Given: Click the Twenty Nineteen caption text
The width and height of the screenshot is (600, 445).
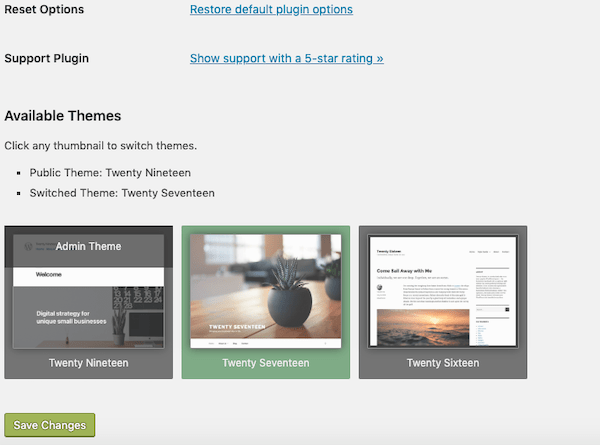Looking at the screenshot, I should pos(88,363).
